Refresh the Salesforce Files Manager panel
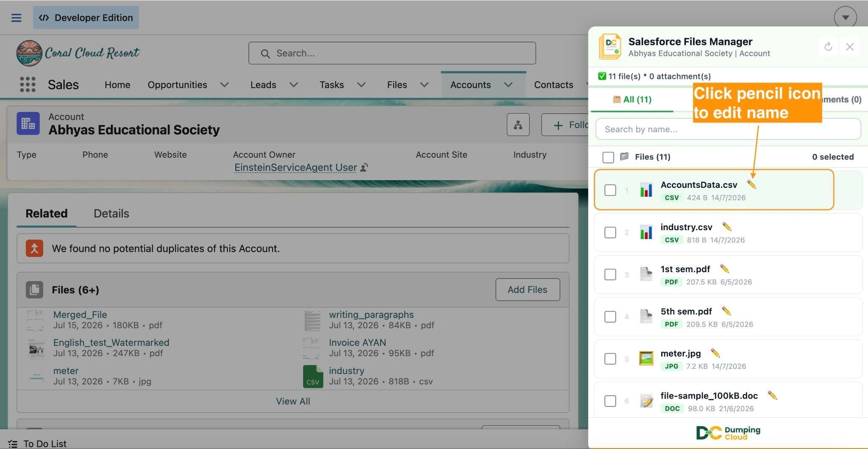 click(828, 47)
